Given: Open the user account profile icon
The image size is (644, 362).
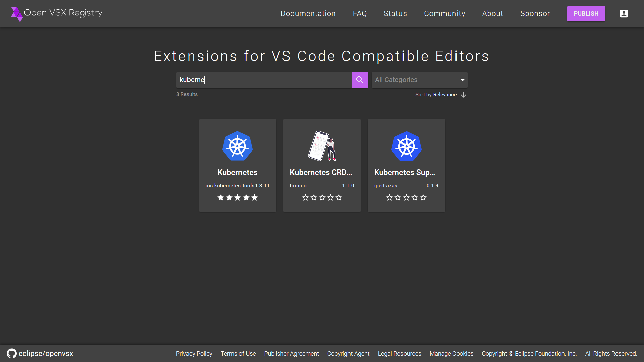Looking at the screenshot, I should 624,14.
